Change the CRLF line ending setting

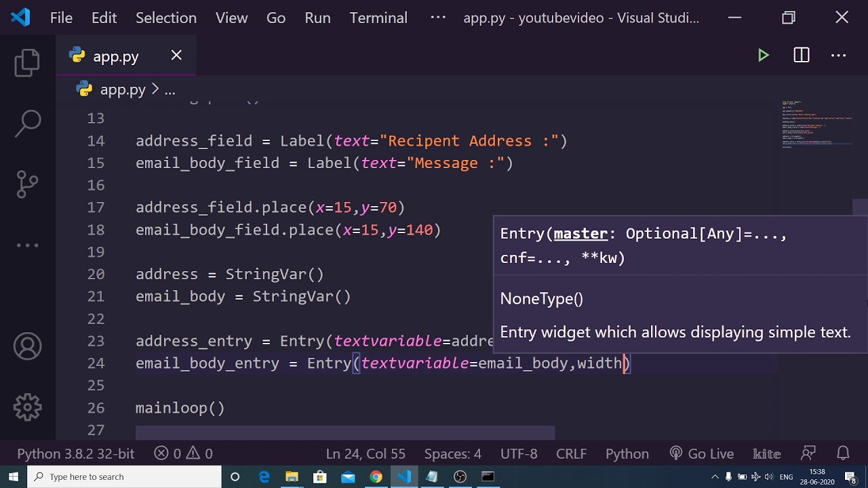pyautogui.click(x=571, y=453)
